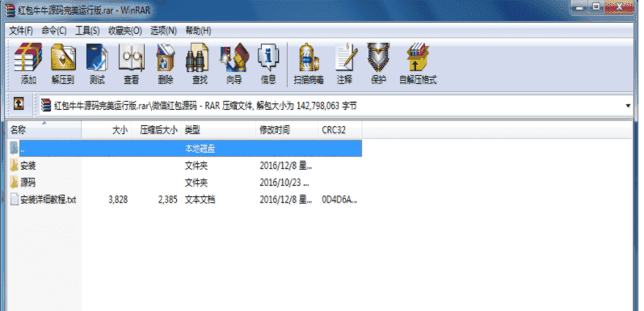Image resolution: width=644 pixels, height=311 pixels.
Task: Sort by 修改时间 column header
Action: (287, 130)
